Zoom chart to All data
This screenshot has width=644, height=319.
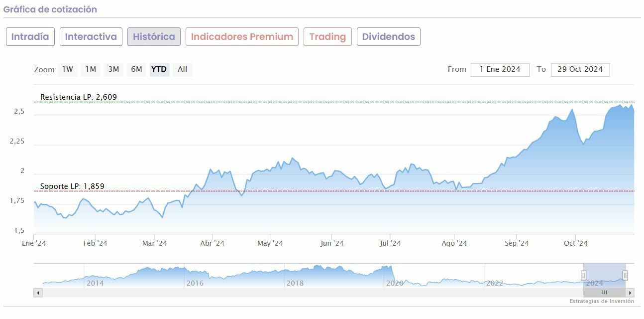[183, 69]
